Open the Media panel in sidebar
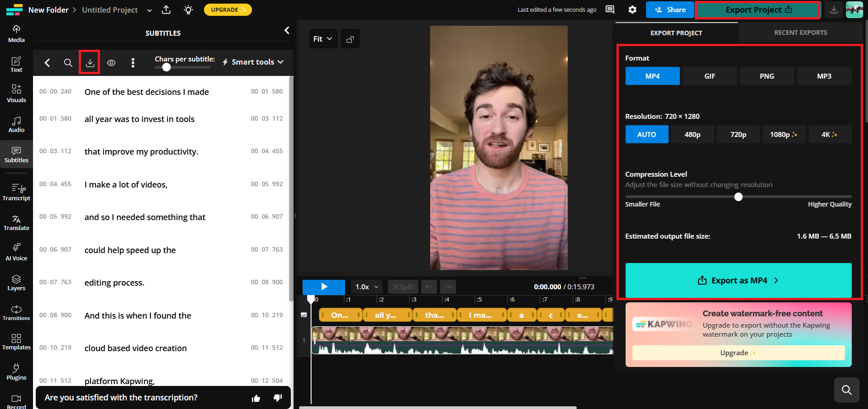 pyautogui.click(x=16, y=34)
